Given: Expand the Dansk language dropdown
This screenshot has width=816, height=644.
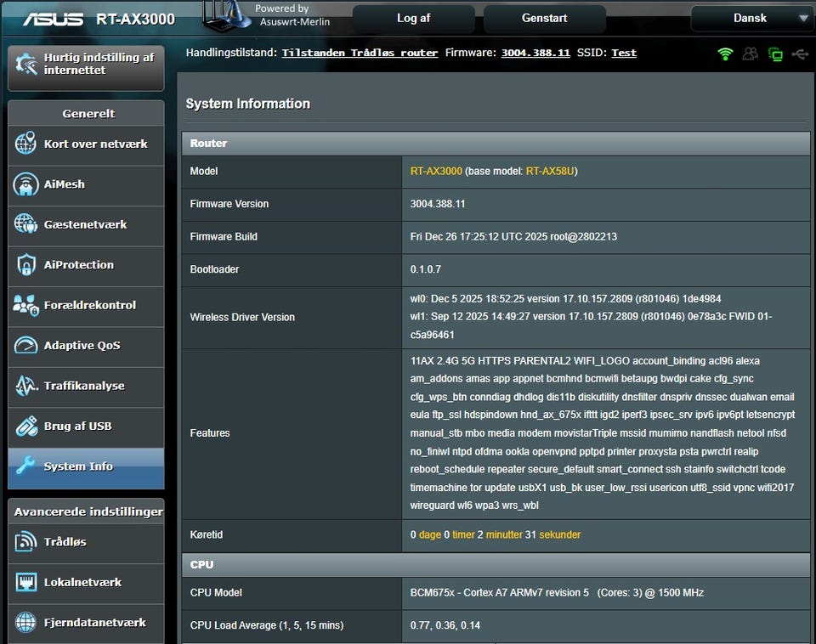Looking at the screenshot, I should point(751,18).
